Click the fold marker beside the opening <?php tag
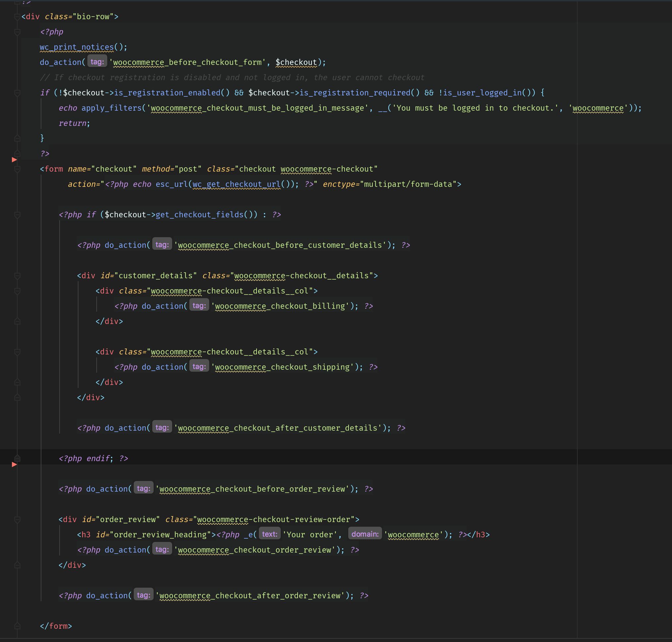This screenshot has height=642, width=672. click(18, 32)
